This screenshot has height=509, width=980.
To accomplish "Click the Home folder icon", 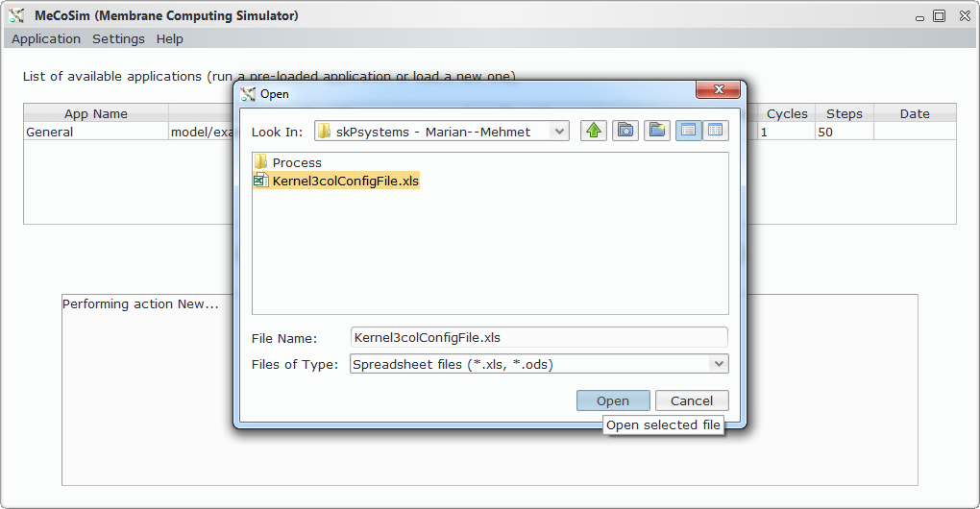I will pos(625,131).
